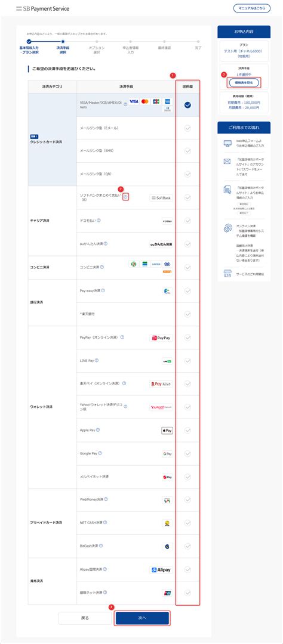Viewport: 283px width, 644px height.
Task: Check the コンビニ決済 selection box
Action: (x=187, y=267)
